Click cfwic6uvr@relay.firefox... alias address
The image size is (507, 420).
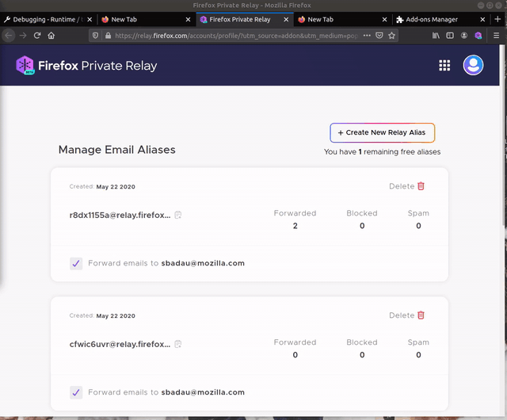click(120, 344)
